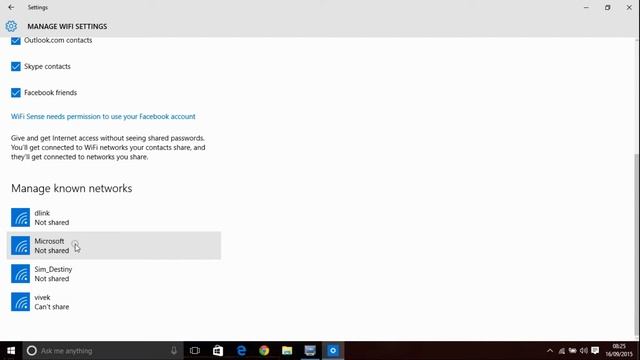
Task: Open the Action Center notifications icon
Action: pos(595,351)
